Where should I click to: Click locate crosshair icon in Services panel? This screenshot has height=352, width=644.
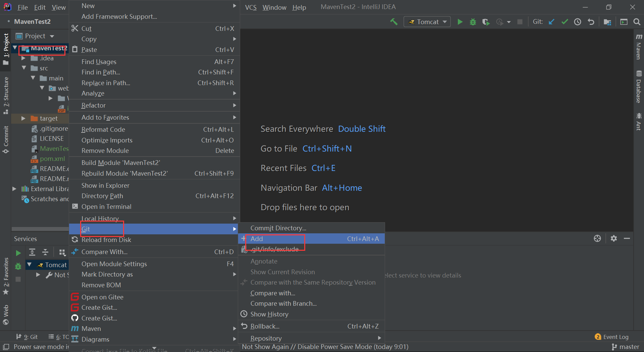597,238
